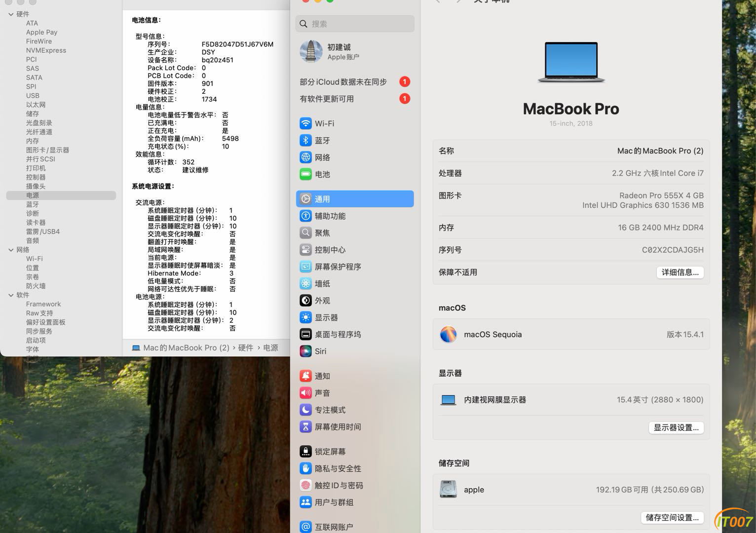Select 储存 in the hardware list
This screenshot has height=533, width=756.
coord(32,114)
